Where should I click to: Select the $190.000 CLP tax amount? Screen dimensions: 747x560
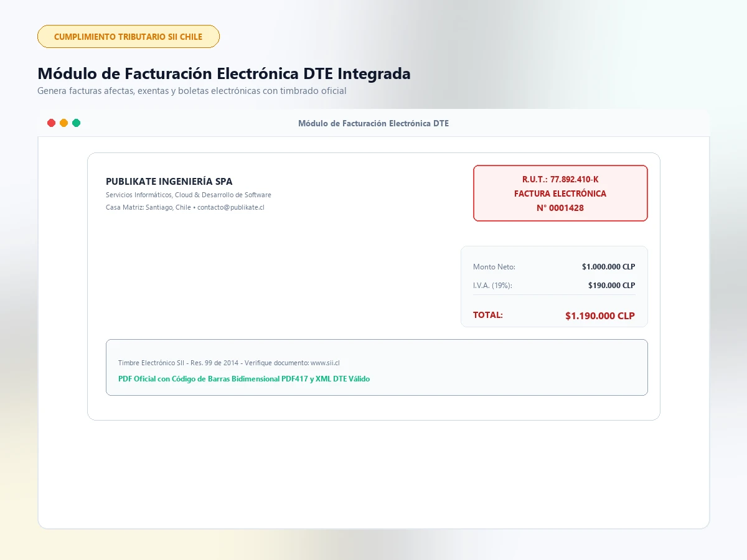(x=611, y=286)
